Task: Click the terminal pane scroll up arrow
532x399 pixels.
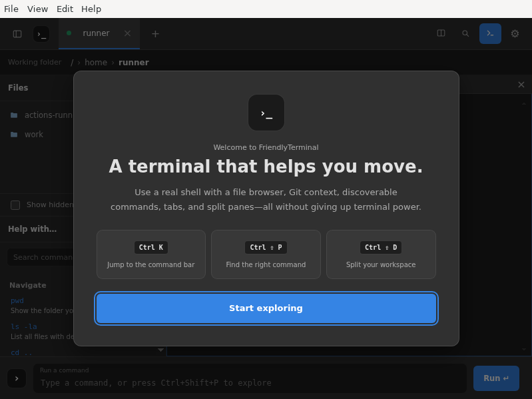Action: click(x=524, y=104)
